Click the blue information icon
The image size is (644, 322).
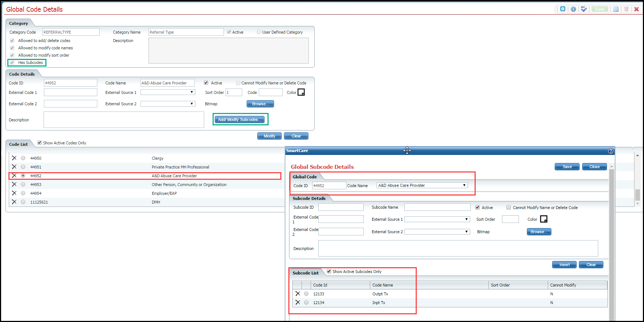pyautogui.click(x=573, y=9)
